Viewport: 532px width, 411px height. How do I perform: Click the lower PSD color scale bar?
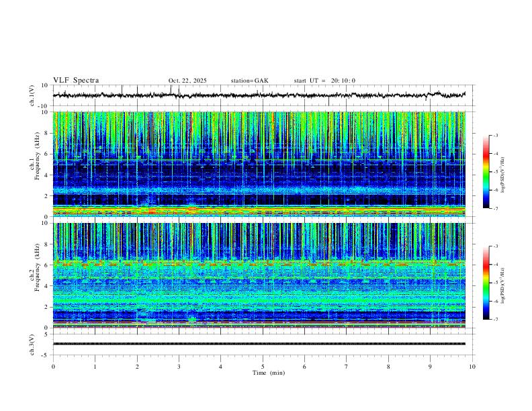click(486, 283)
